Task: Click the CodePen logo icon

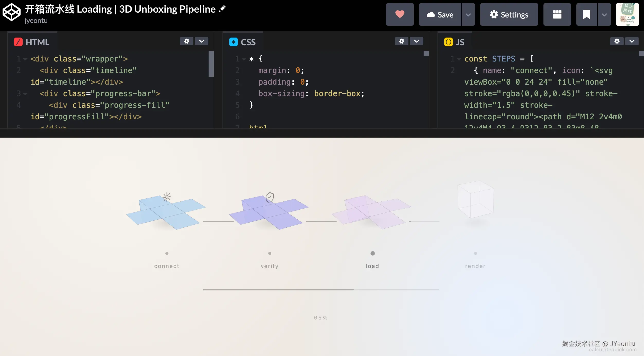Action: [x=11, y=12]
